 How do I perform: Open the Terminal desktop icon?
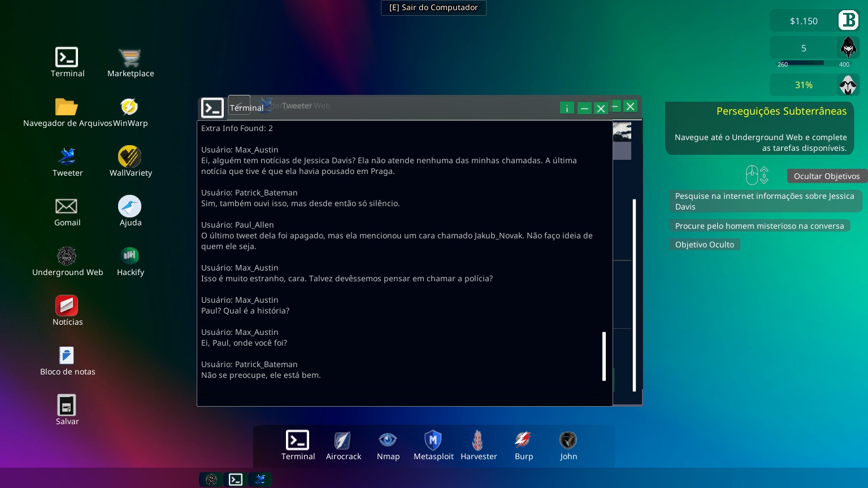[x=67, y=58]
